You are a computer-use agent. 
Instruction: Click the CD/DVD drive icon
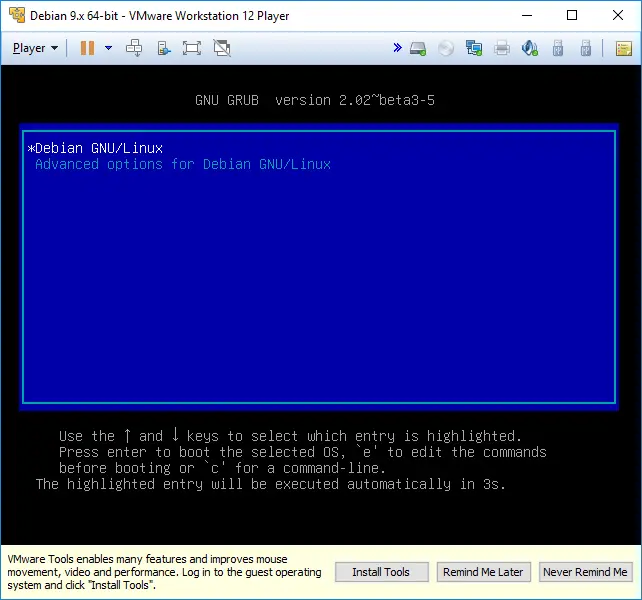point(446,49)
